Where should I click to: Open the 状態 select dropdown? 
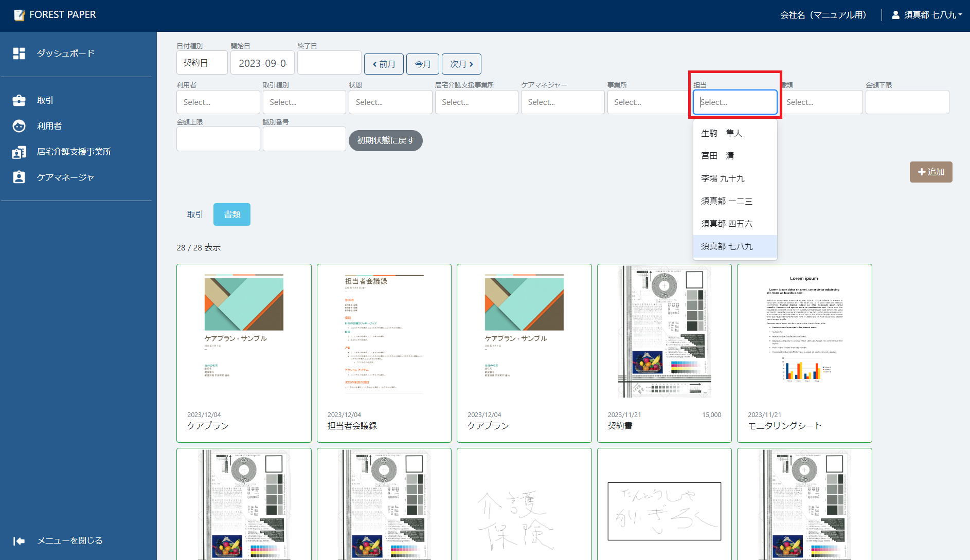click(x=390, y=102)
